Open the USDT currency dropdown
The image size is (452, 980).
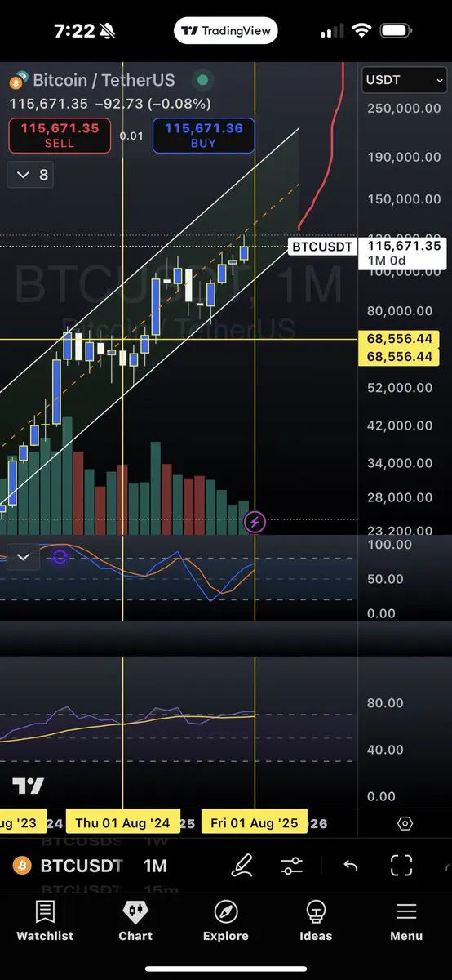[x=405, y=81]
